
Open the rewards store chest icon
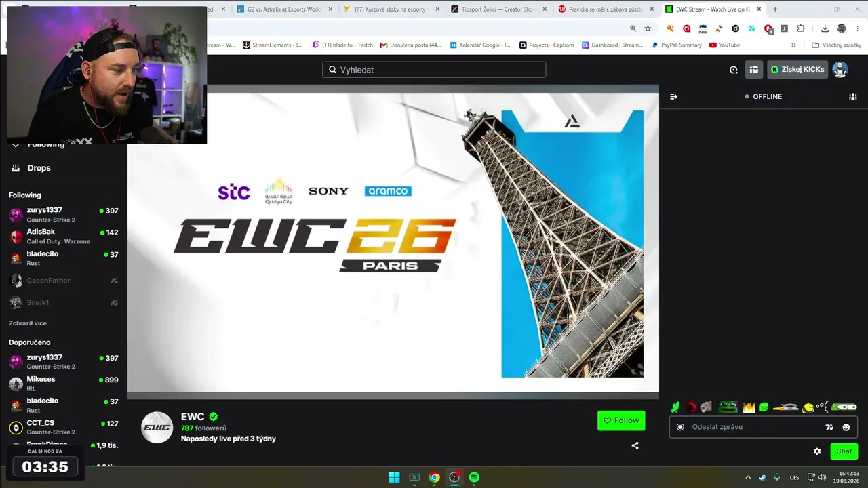[x=753, y=69]
